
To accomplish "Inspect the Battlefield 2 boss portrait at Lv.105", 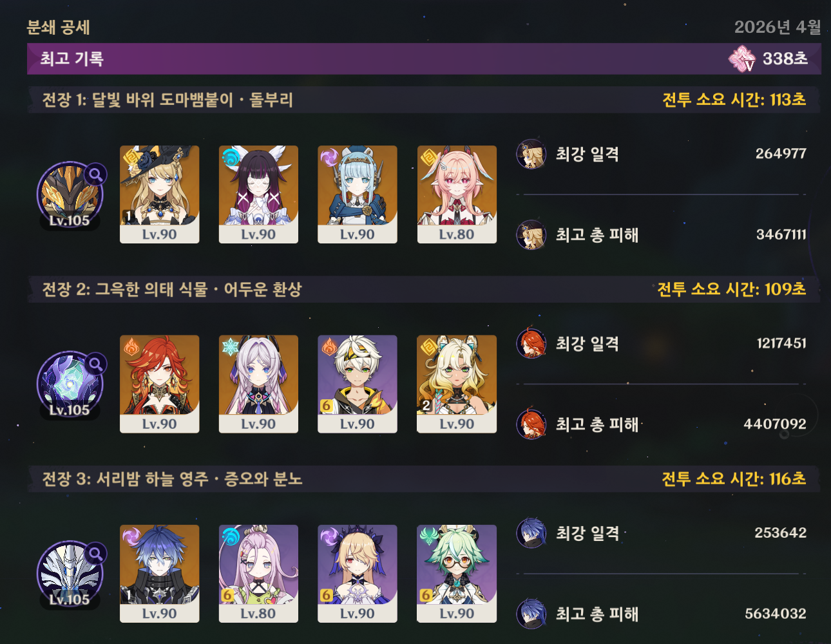I will pos(70,384).
